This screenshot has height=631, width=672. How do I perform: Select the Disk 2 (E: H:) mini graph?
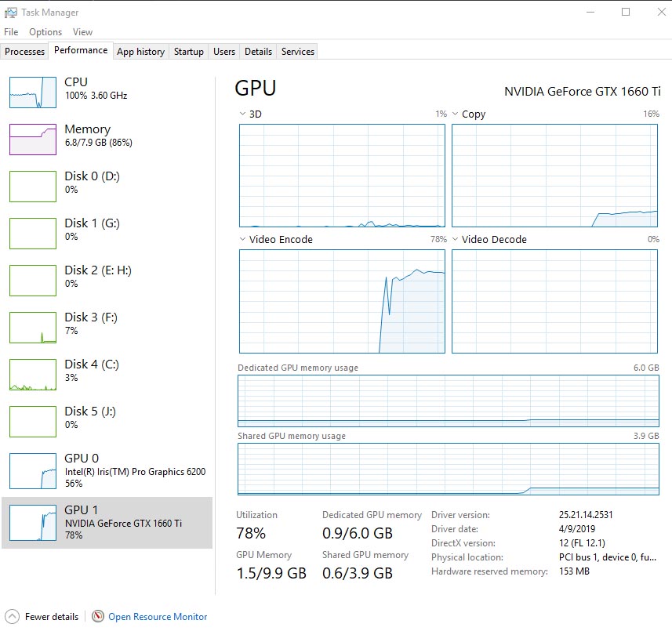pyautogui.click(x=33, y=281)
